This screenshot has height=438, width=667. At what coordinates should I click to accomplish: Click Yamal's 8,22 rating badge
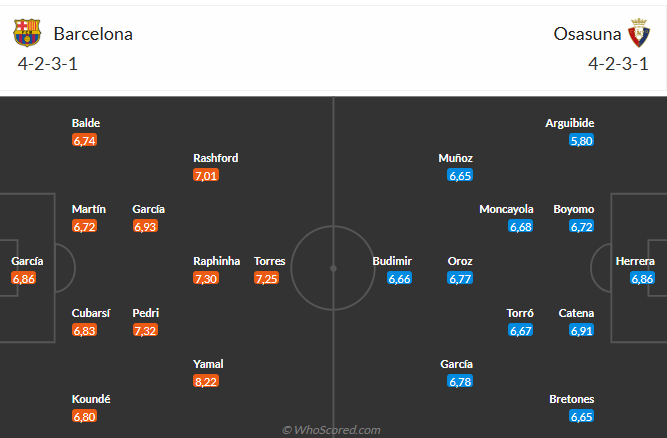206,381
